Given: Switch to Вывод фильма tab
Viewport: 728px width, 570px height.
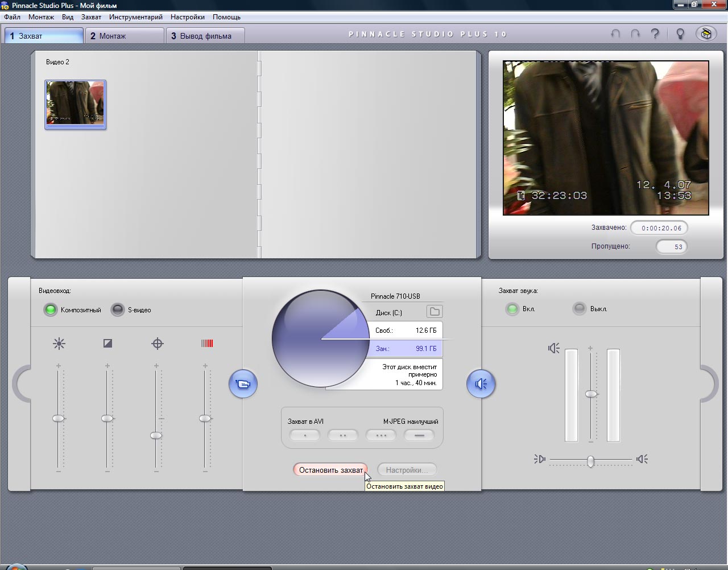Looking at the screenshot, I should point(205,36).
